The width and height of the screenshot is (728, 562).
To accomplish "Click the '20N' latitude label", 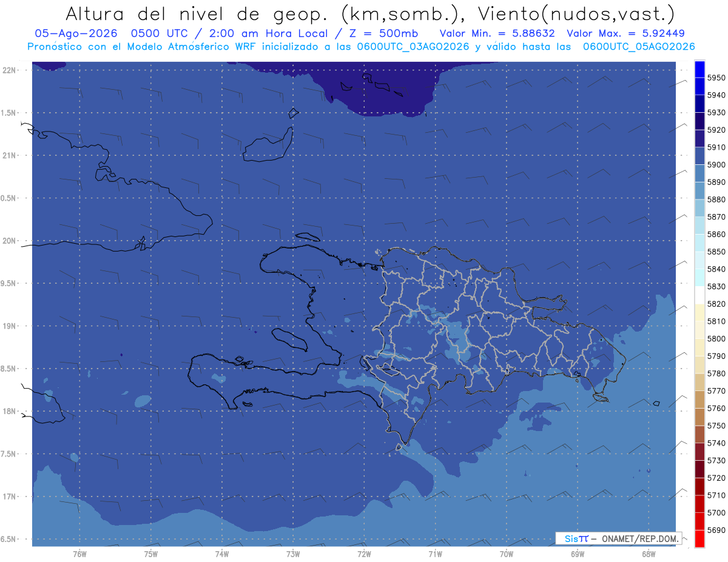I will pyautogui.click(x=9, y=241).
